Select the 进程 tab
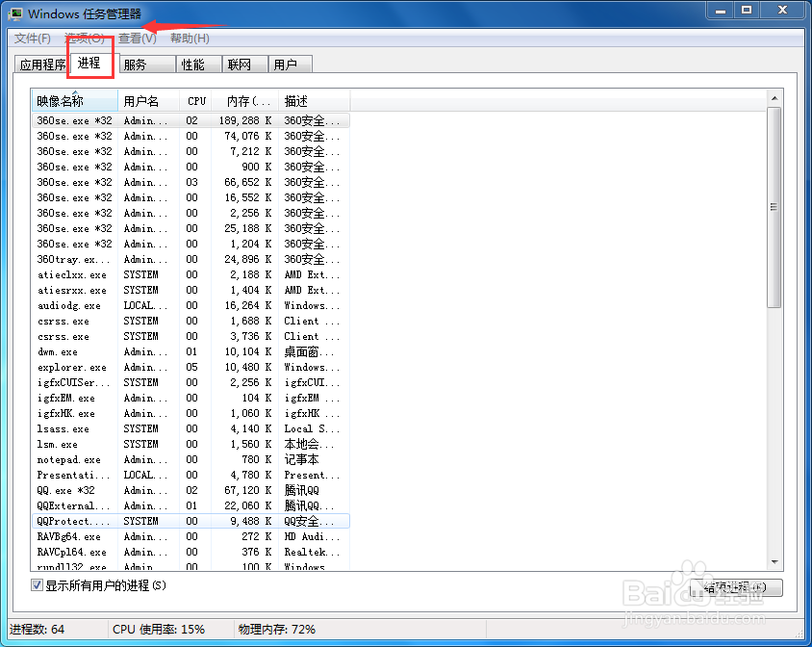 (89, 63)
